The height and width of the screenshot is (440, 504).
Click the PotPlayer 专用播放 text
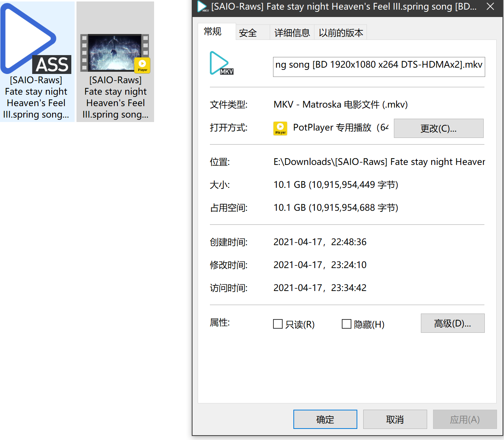point(341,128)
